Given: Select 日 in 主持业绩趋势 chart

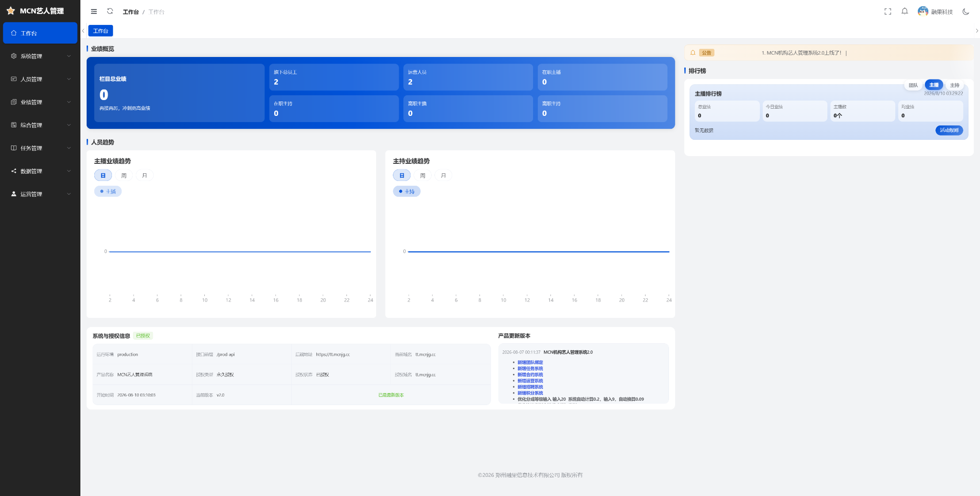Looking at the screenshot, I should (401, 176).
